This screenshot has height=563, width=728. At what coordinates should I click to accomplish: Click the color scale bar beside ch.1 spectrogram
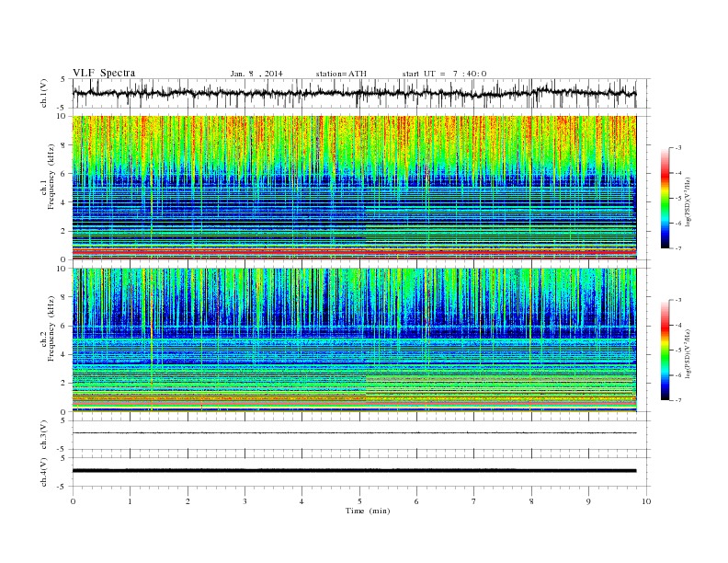[x=665, y=198]
